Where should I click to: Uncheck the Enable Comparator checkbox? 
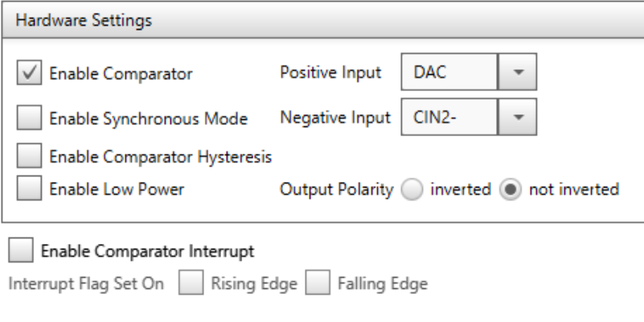[x=29, y=72]
